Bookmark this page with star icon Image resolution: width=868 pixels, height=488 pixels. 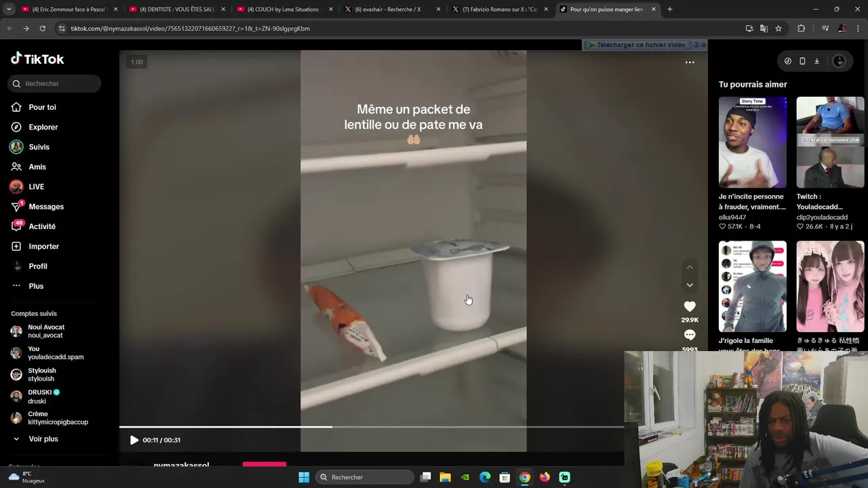pos(778,28)
